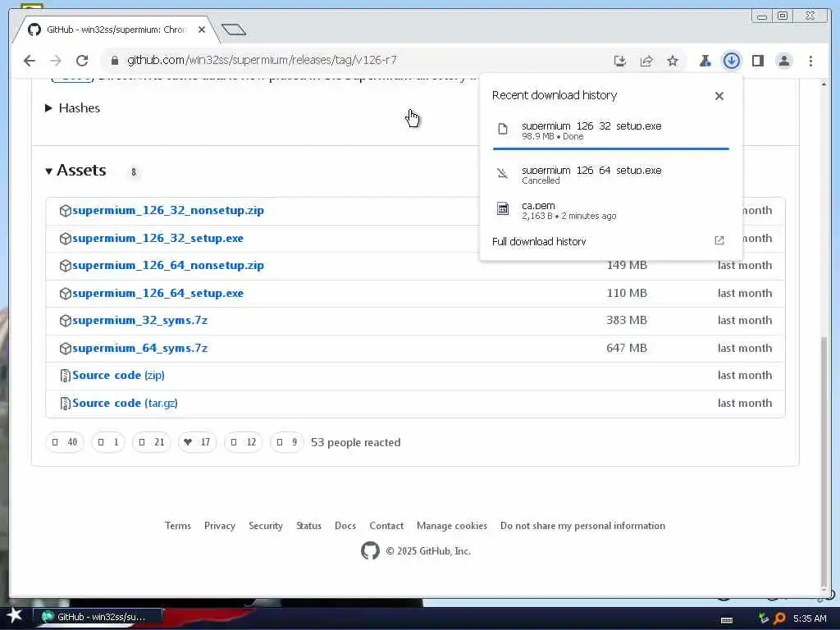Collapse the Assets section
This screenshot has height=630, width=840.
pyautogui.click(x=76, y=171)
